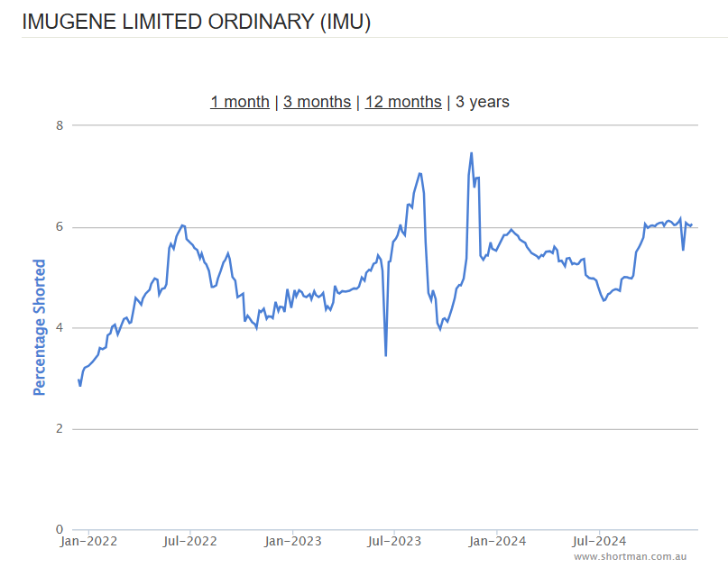The width and height of the screenshot is (728, 586).
Task: Click the highest peak of the shorted line
Action: (x=471, y=153)
